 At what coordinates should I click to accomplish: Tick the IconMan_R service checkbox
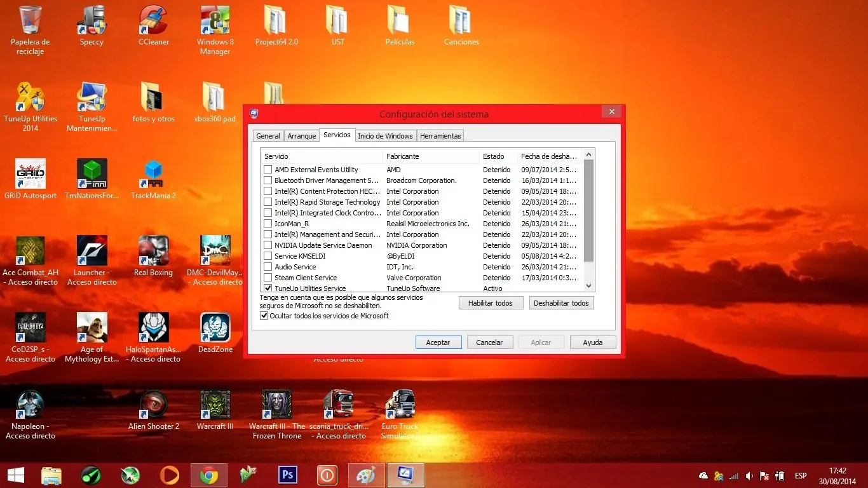point(268,224)
